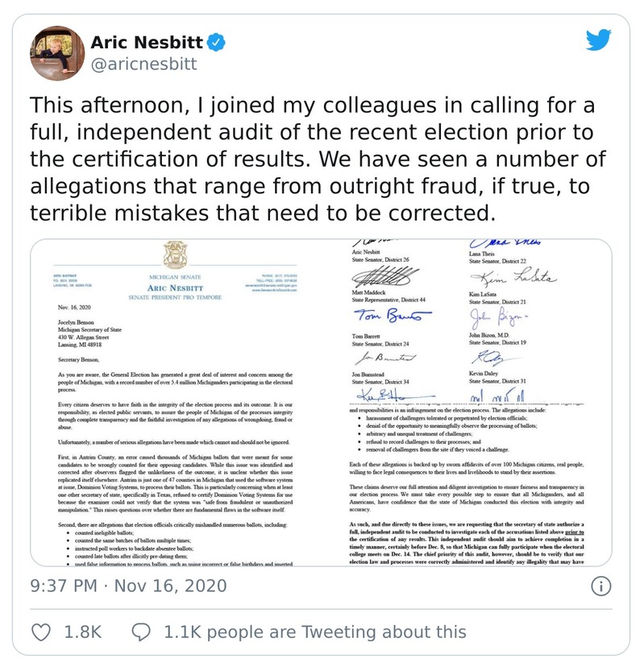
Task: Open Aric Nesbitt's profile photo
Action: pyautogui.click(x=56, y=53)
